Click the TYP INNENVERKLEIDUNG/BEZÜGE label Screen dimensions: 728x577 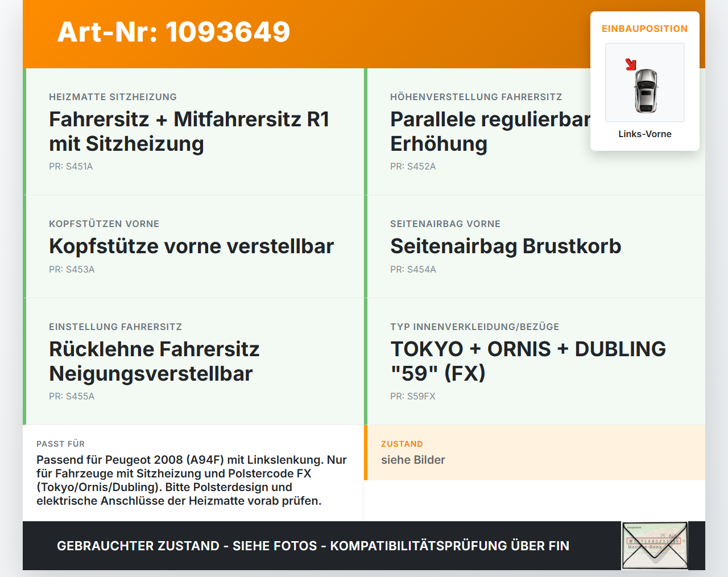point(475,327)
